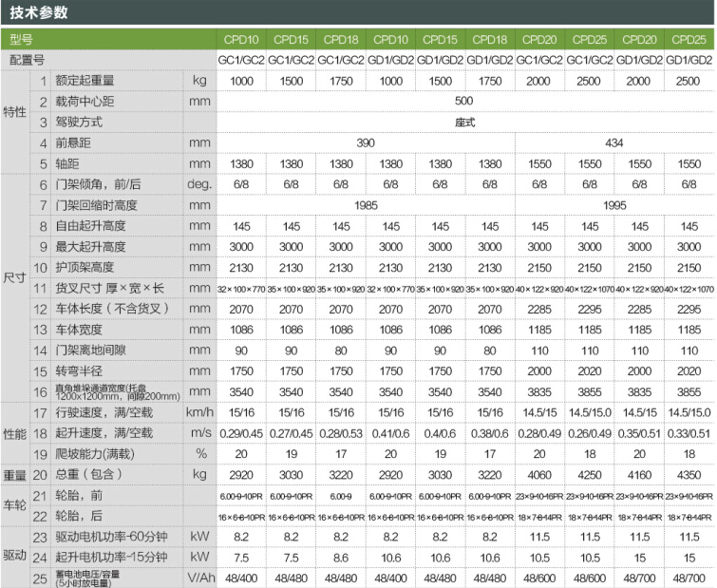Select the 门架回缩时高度 value 1985
Screen dimensions: 717x588
(x=366, y=205)
